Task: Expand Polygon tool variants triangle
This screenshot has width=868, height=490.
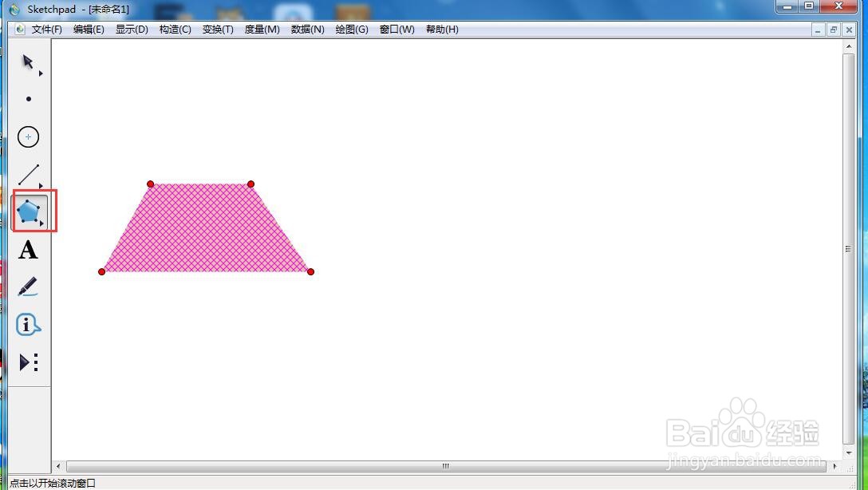Action: tap(41, 223)
